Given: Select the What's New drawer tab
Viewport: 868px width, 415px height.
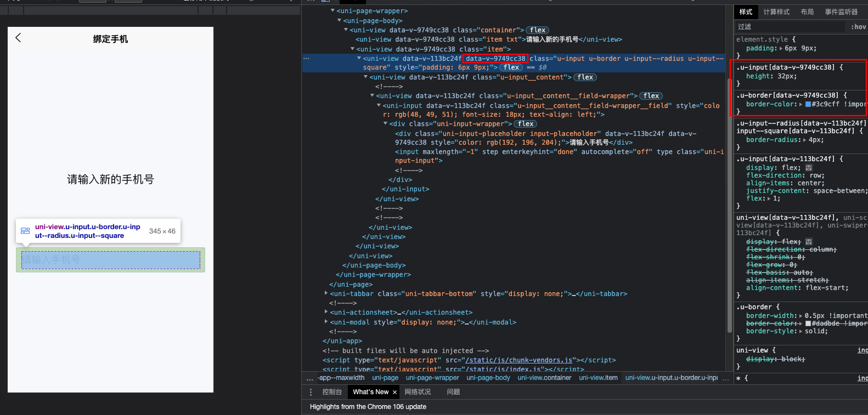Looking at the screenshot, I should click(370, 392).
